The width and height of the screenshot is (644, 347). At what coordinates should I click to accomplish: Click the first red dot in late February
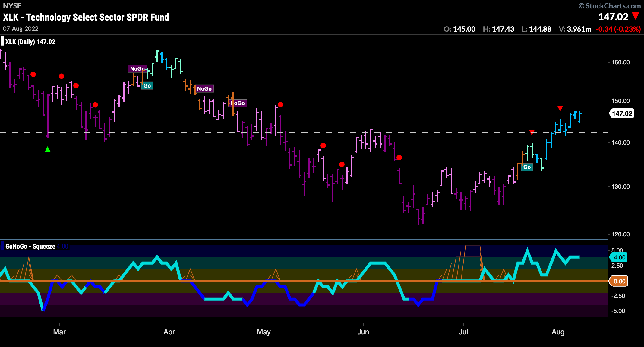(33, 74)
